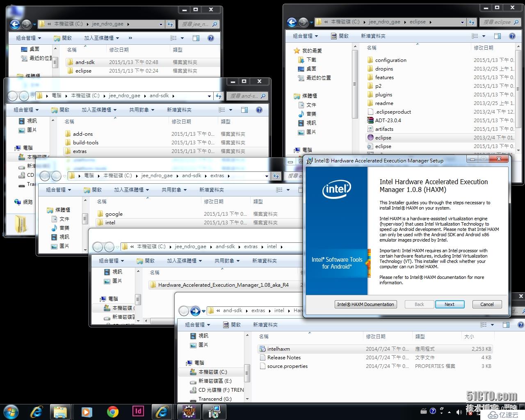Refresh the eclipse folder window address bar
The image size is (525, 420).
[x=472, y=22]
